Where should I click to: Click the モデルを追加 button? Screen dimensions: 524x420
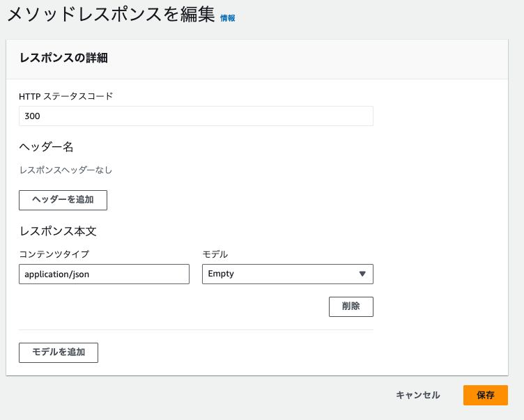coord(59,352)
